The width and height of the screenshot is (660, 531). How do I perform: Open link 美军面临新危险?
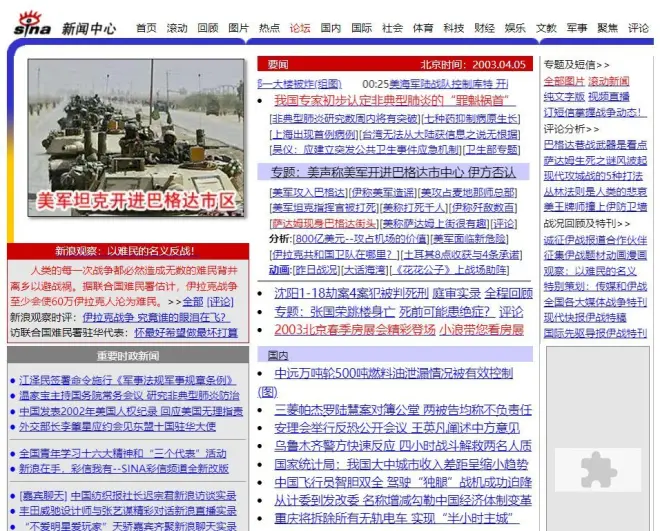pyautogui.click(x=469, y=239)
